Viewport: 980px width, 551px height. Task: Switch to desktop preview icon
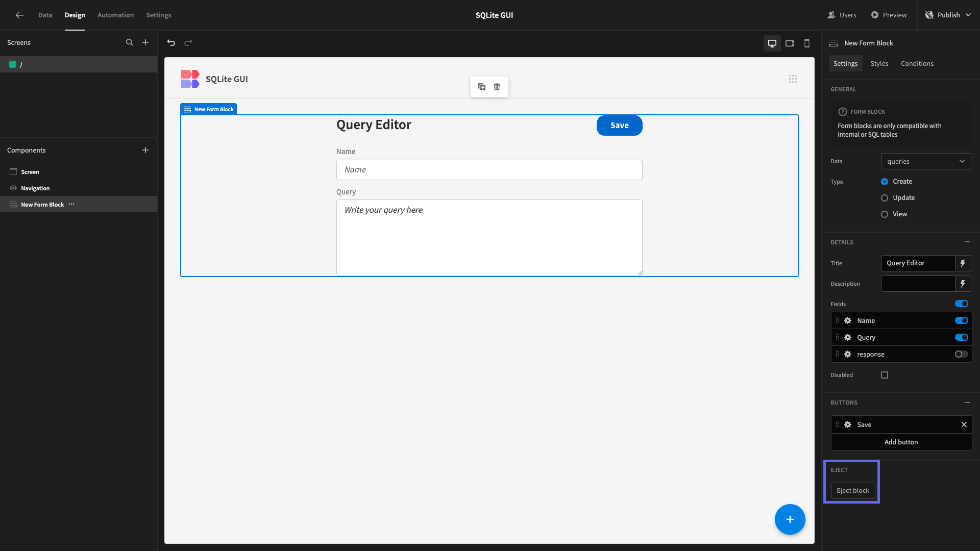772,43
